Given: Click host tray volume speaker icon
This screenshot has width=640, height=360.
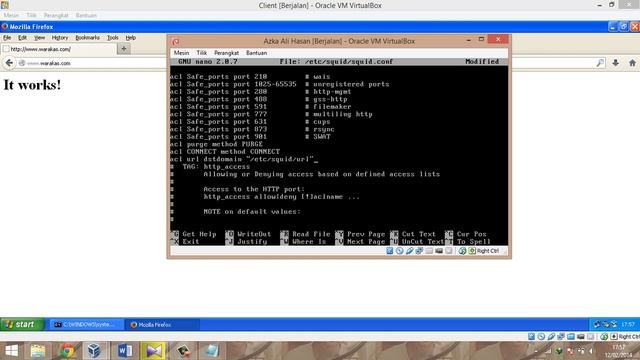Looking at the screenshot, I should tap(591, 351).
